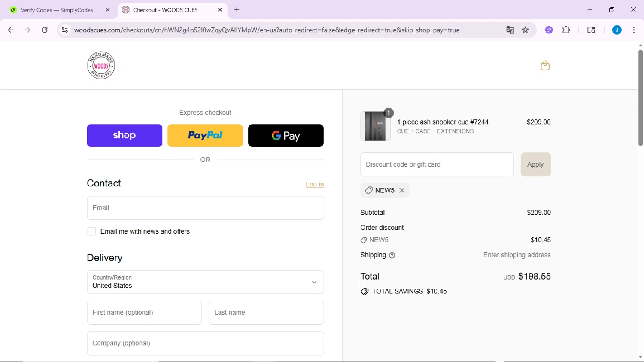
Task: Click the Shipping help question mark icon
Action: click(x=392, y=255)
